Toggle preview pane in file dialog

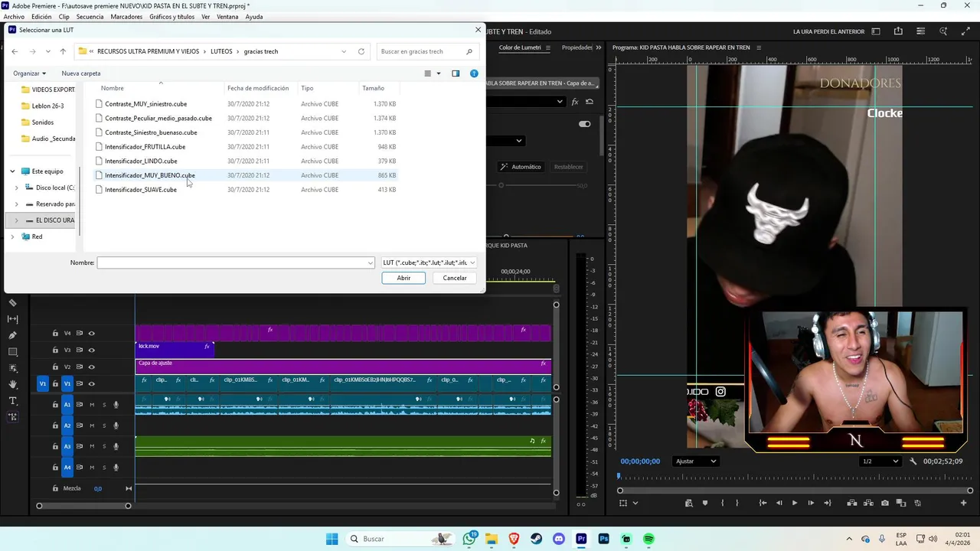point(456,73)
